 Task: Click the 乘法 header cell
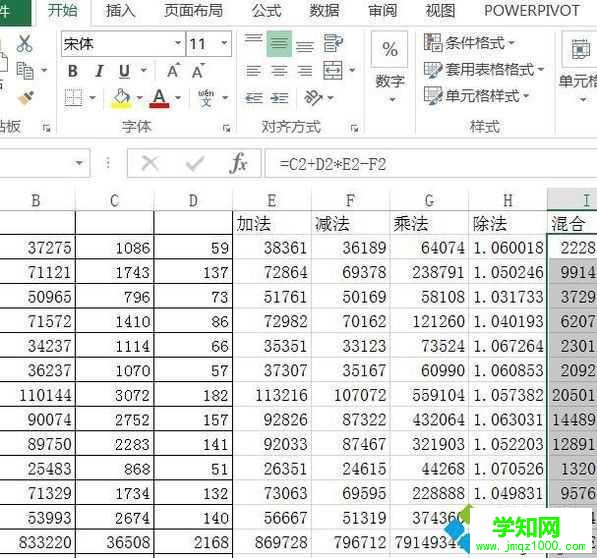(x=429, y=223)
